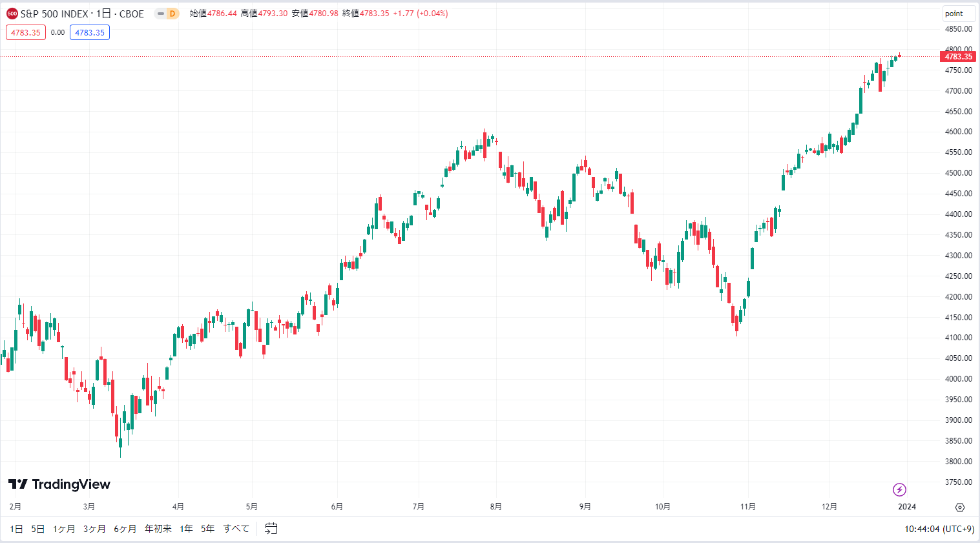Click the orange D delayed-data badge

click(172, 14)
